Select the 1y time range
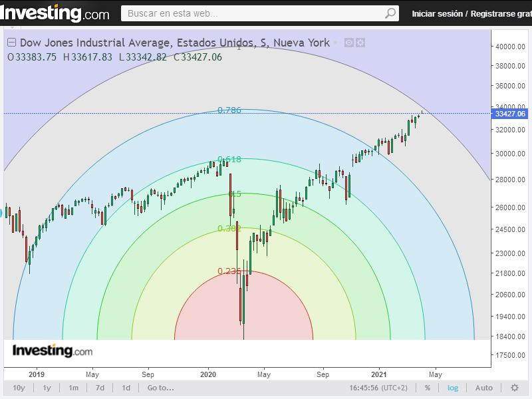 tap(47, 388)
